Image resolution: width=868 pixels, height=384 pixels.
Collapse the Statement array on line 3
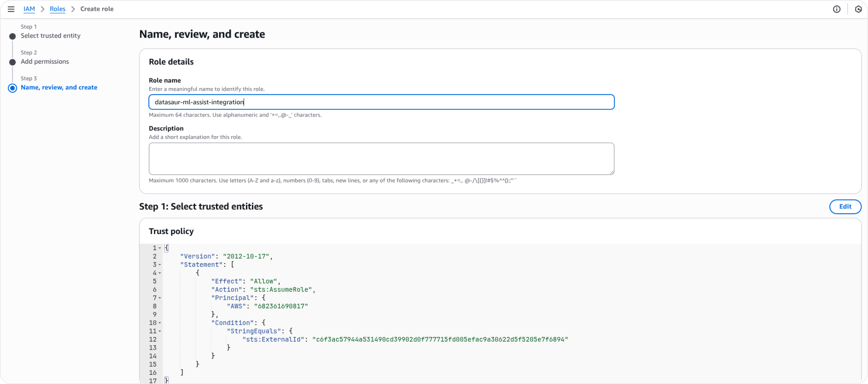[160, 265]
